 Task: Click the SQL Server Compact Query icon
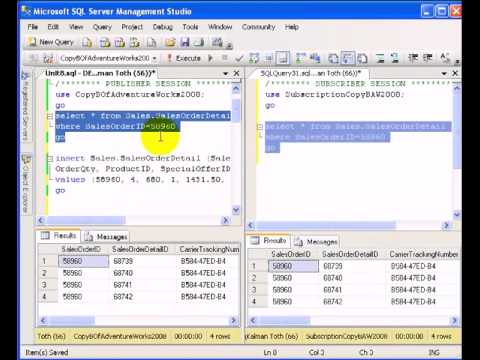152,42
